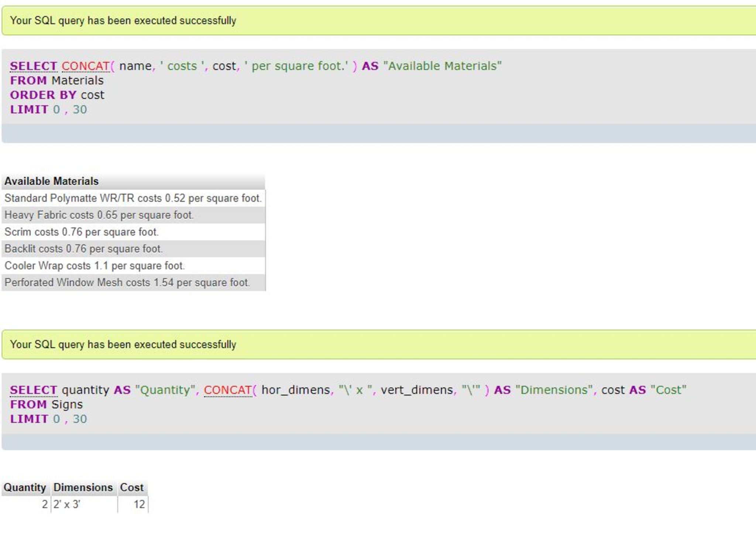Click the Dimensions column header

[x=83, y=487]
